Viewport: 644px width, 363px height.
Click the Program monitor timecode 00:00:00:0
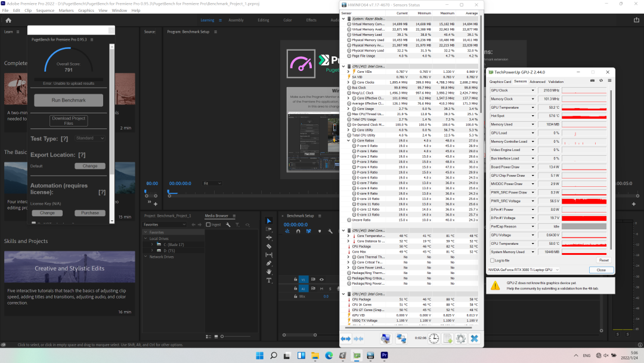point(179,183)
